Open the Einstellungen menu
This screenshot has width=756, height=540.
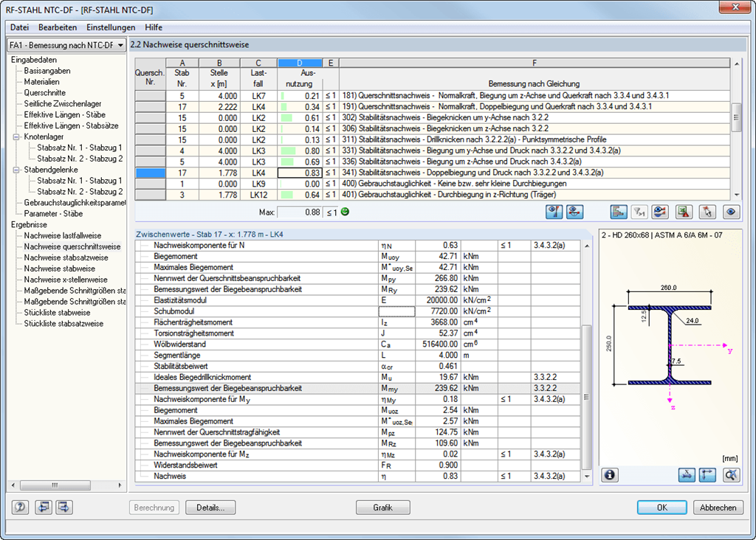[x=111, y=27]
